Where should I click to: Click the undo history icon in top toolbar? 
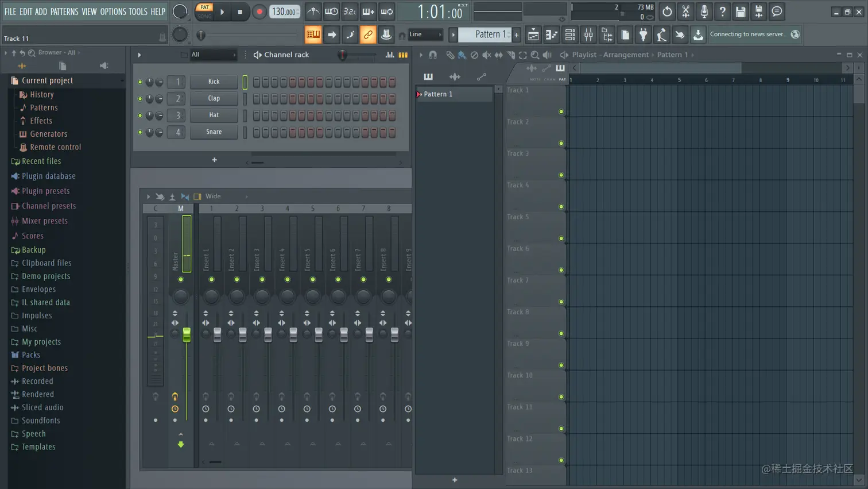pyautogui.click(x=667, y=11)
